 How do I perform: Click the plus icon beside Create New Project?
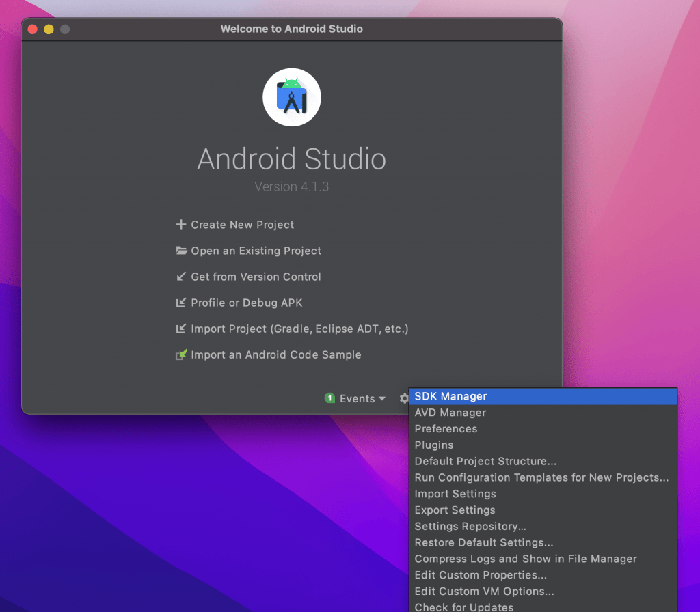[181, 225]
